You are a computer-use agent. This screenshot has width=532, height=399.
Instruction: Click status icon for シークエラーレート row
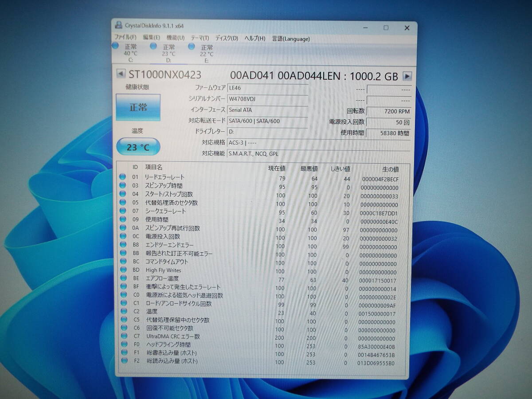123,211
